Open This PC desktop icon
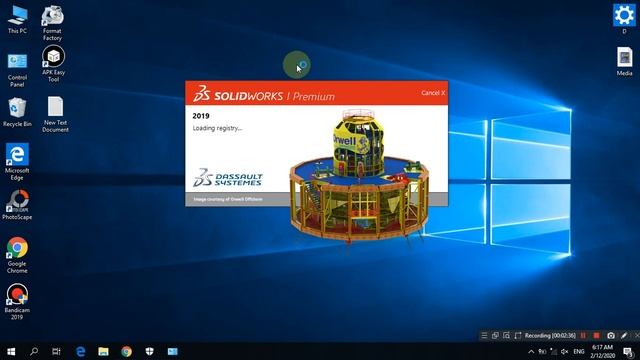The image size is (640, 360). (x=17, y=20)
